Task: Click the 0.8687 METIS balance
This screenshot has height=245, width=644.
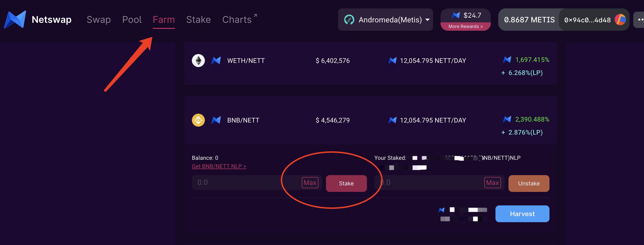Action: [529, 20]
